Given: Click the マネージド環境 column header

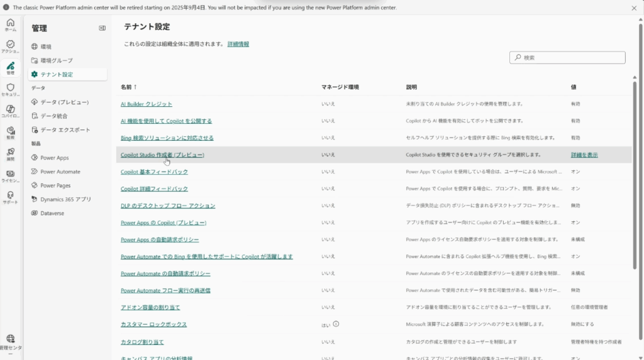Looking at the screenshot, I should click(x=340, y=87).
